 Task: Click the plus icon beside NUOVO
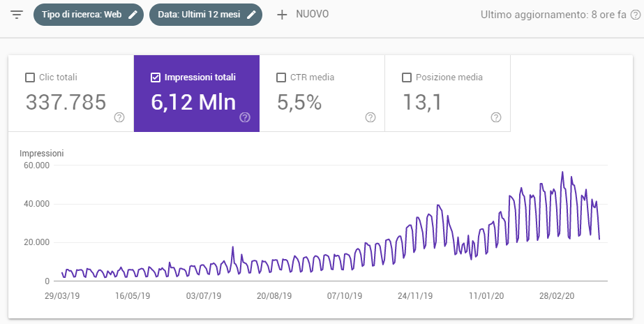point(282,15)
